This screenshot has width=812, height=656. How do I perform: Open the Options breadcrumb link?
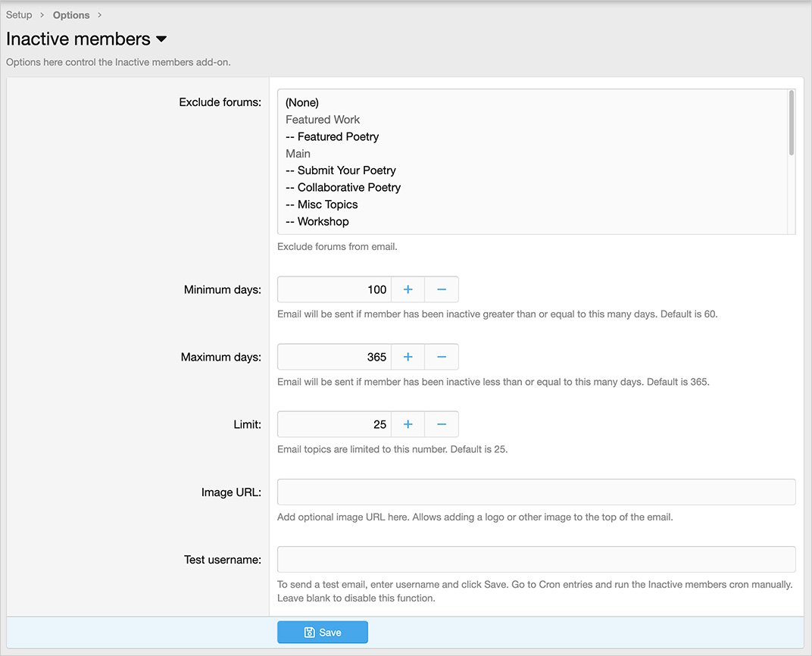point(71,15)
